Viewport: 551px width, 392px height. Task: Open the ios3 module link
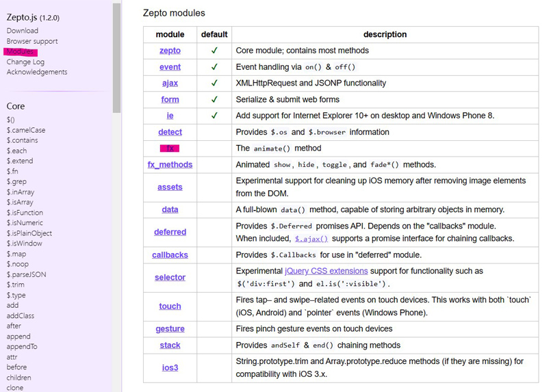point(170,368)
